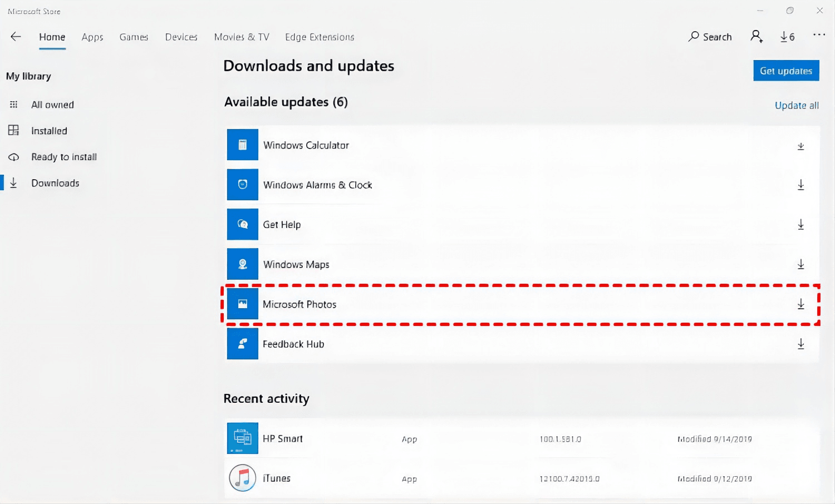This screenshot has width=835, height=504.
Task: Download the Feedback Hub update
Action: point(800,344)
